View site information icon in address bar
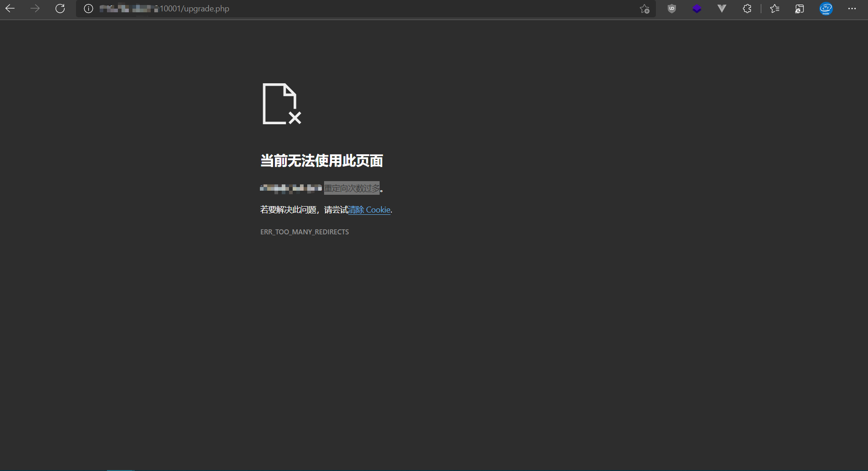 tap(89, 9)
